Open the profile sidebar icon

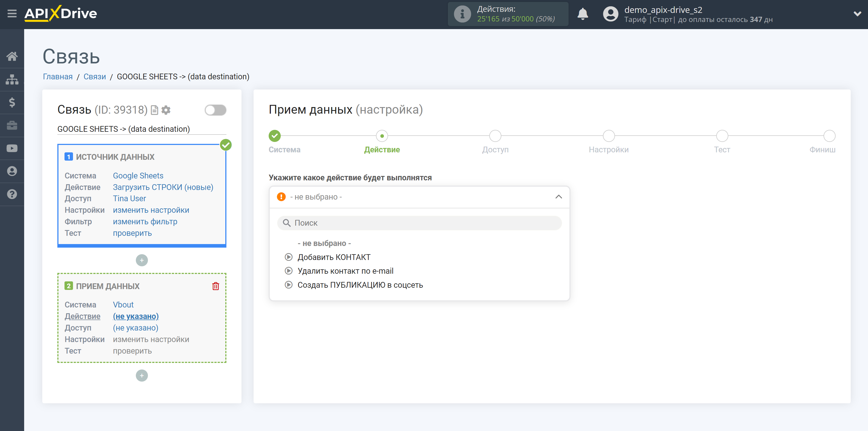pyautogui.click(x=12, y=171)
